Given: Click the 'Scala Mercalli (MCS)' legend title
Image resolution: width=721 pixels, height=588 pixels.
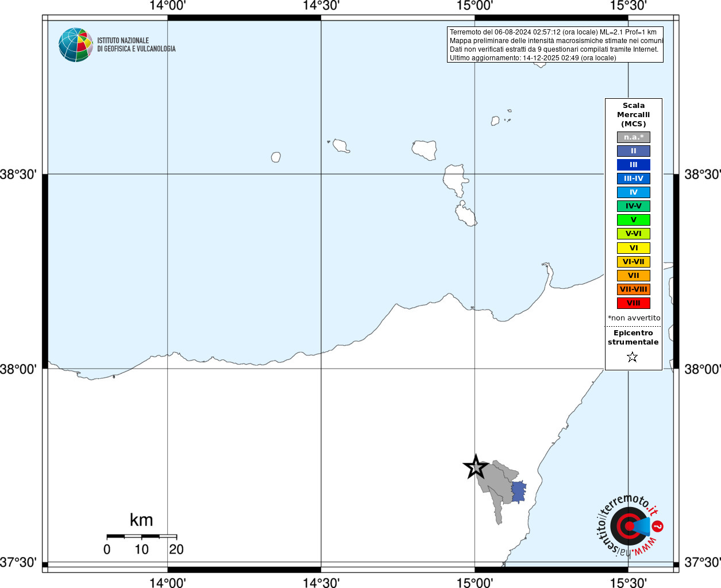Looking at the screenshot, I should point(634,115).
